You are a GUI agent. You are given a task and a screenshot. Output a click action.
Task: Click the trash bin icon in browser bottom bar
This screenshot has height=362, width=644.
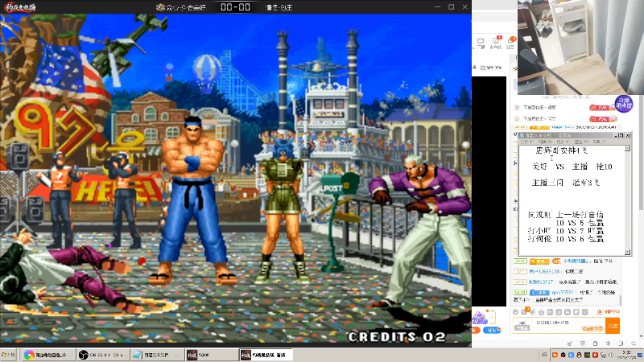pyautogui.click(x=595, y=343)
